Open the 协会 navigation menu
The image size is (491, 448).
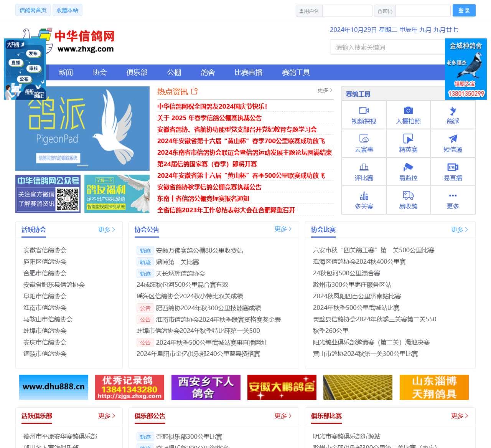[x=99, y=72]
